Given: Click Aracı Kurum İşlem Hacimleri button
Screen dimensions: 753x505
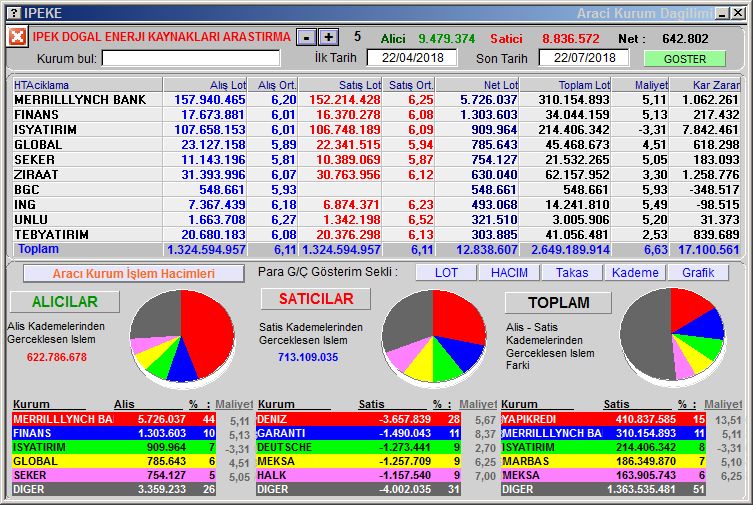Looking at the screenshot, I should pos(134,274).
